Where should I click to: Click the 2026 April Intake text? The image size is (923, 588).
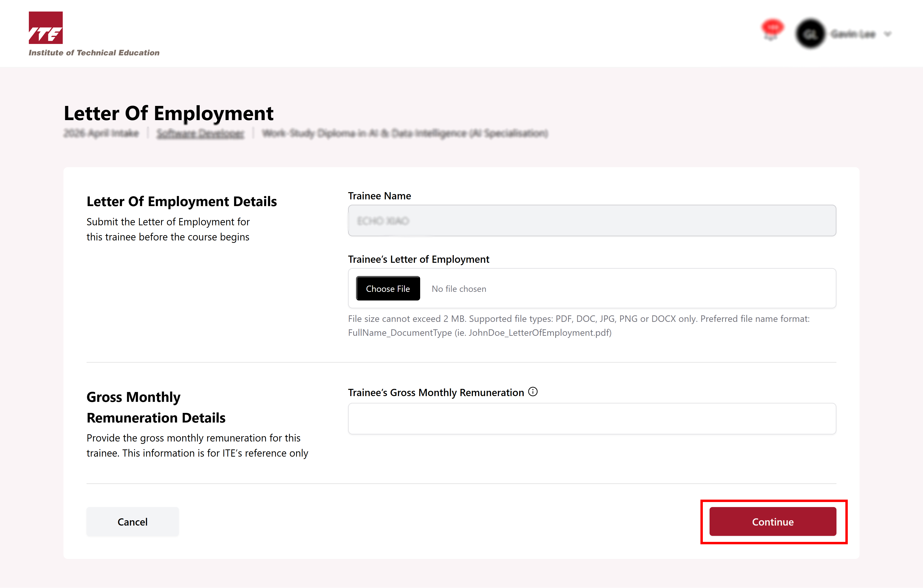pyautogui.click(x=101, y=133)
